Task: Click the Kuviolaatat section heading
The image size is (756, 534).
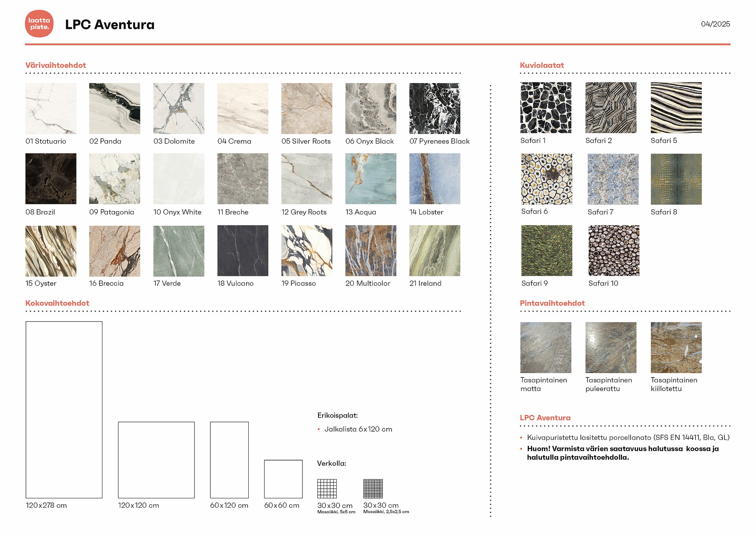Action: tap(542, 65)
